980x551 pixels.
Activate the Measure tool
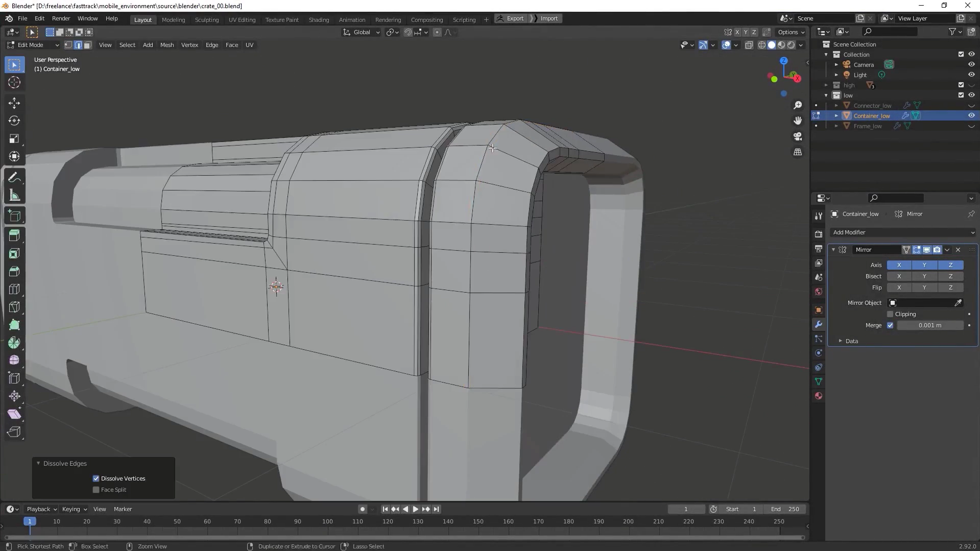(x=14, y=196)
